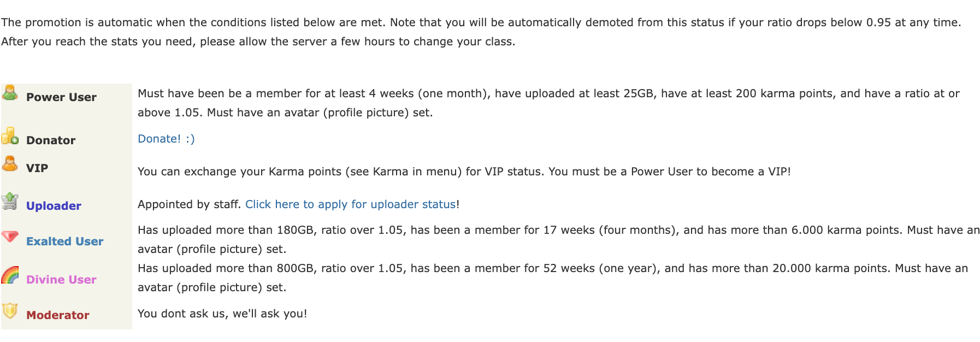Image resolution: width=980 pixels, height=342 pixels.
Task: Select the pink "Divine User" label
Action: (61, 280)
